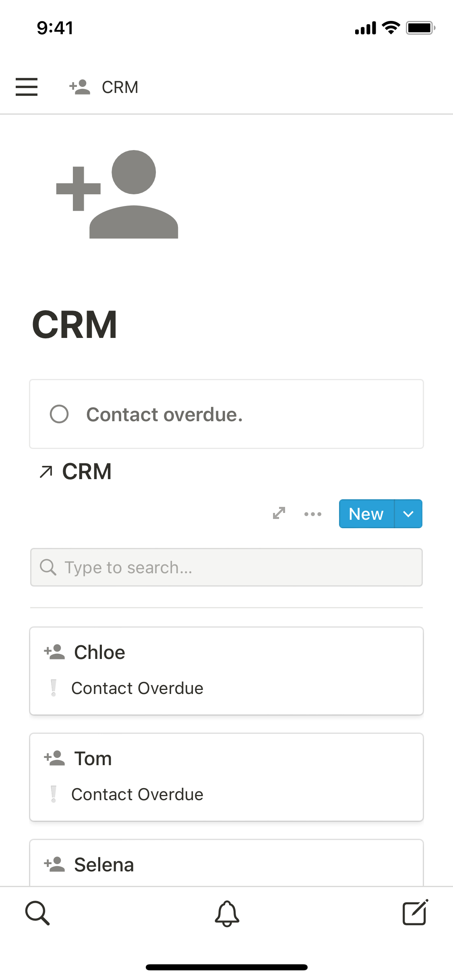Image resolution: width=453 pixels, height=980 pixels.
Task: Click the New button
Action: pos(366,514)
